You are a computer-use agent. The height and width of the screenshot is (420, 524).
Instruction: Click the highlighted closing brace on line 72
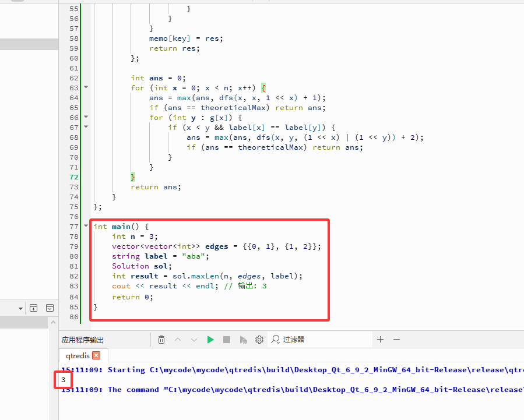(133, 177)
